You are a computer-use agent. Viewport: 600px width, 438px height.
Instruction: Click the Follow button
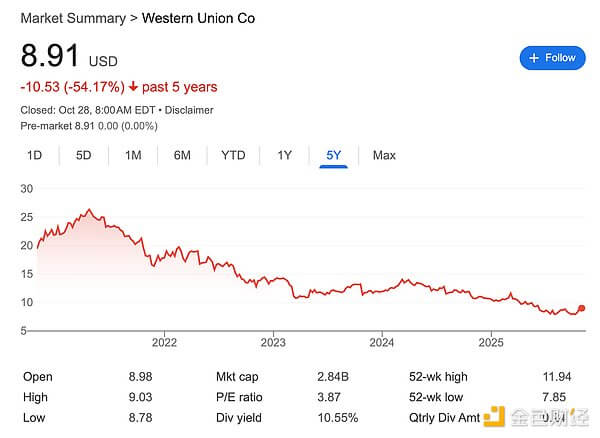[x=552, y=58]
